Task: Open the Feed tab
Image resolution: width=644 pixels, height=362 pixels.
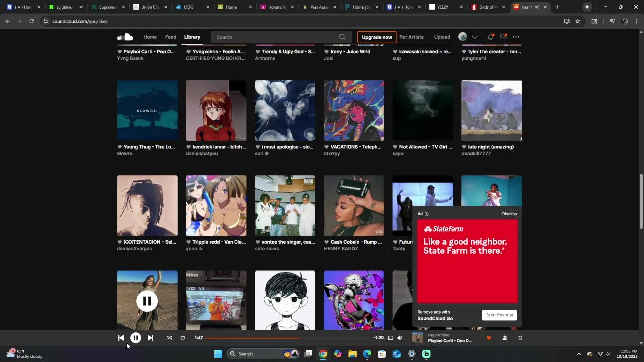Action: (x=171, y=37)
